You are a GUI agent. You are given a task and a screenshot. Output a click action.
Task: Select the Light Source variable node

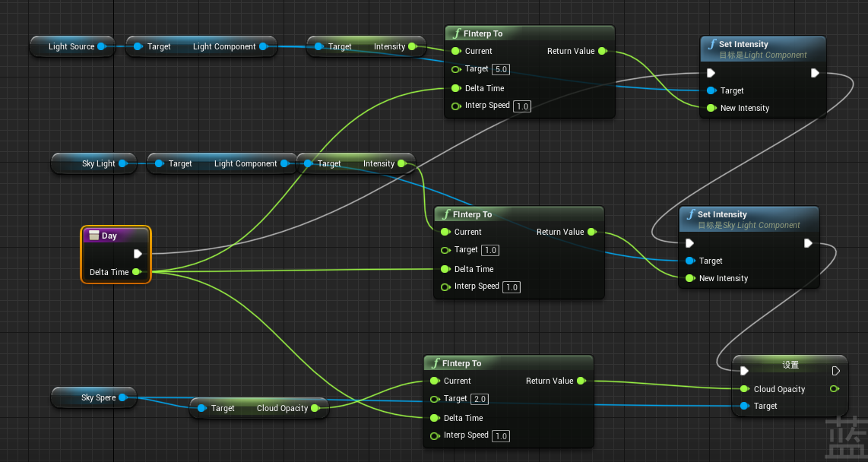pyautogui.click(x=72, y=46)
